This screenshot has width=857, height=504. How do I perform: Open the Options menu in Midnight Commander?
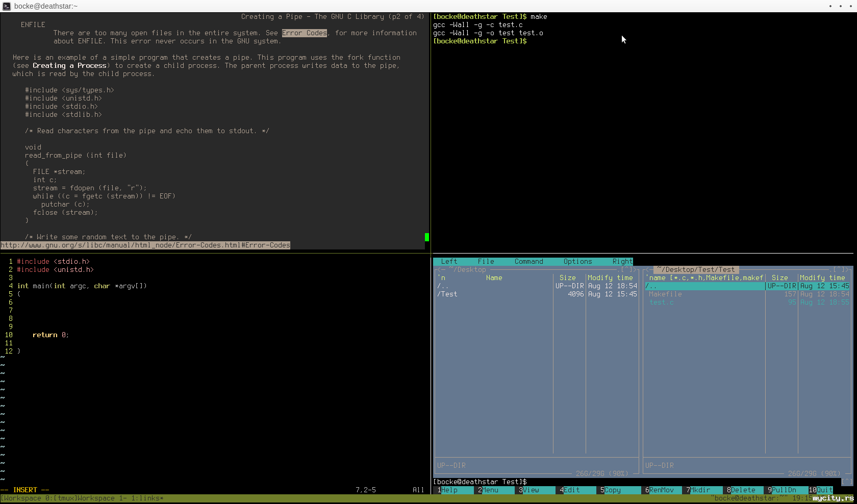click(577, 262)
